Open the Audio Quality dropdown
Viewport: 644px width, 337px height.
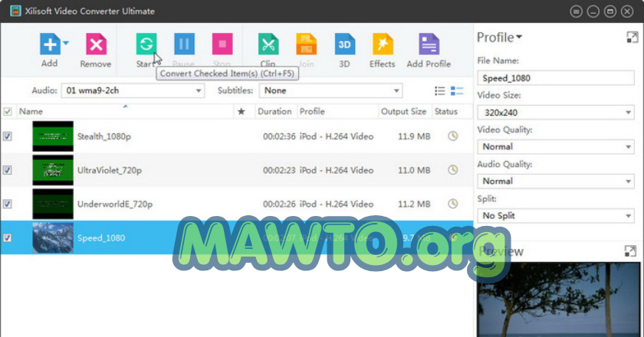pos(556,181)
